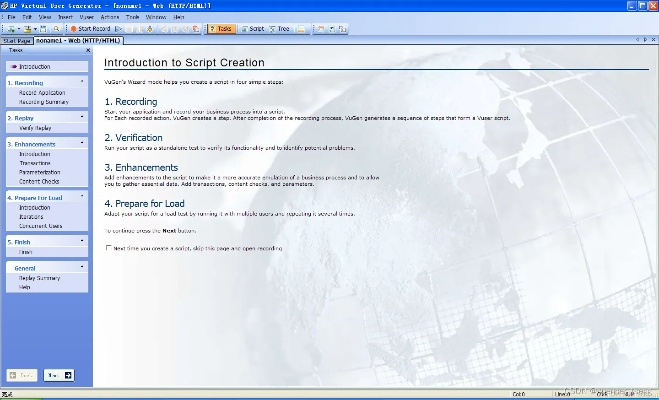Open Record Application task link

(42, 92)
